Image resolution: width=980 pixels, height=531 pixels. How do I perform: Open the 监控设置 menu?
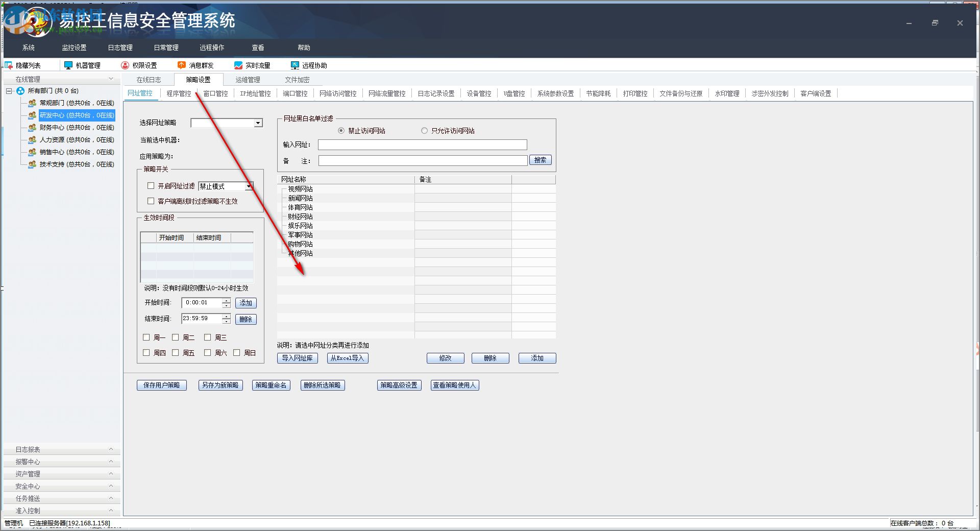pos(74,47)
